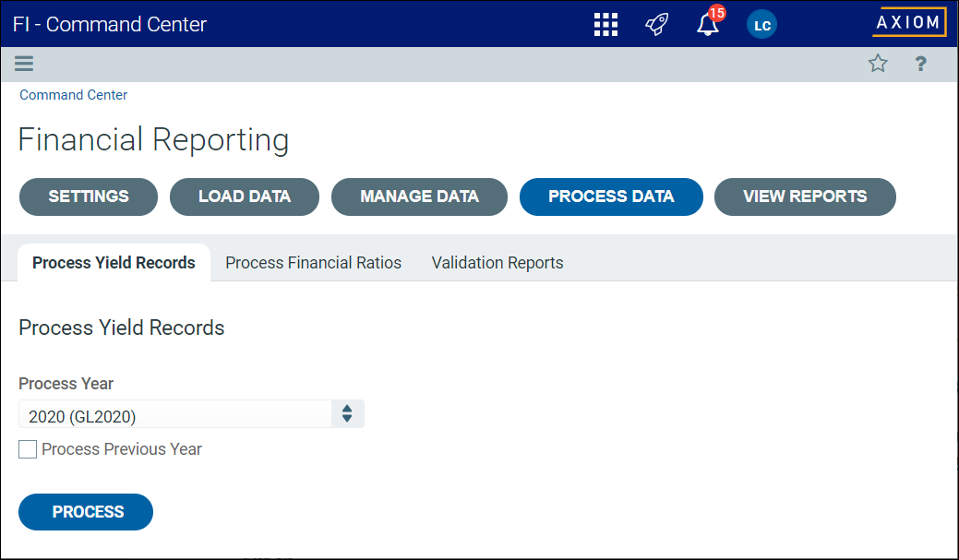Click the Financial Reporting page heading

tap(153, 140)
